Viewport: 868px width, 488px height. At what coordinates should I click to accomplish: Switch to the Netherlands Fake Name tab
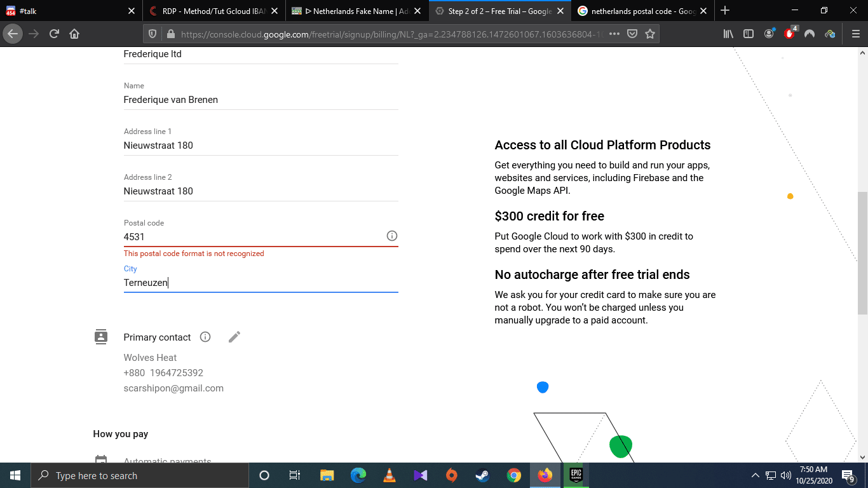click(x=356, y=11)
